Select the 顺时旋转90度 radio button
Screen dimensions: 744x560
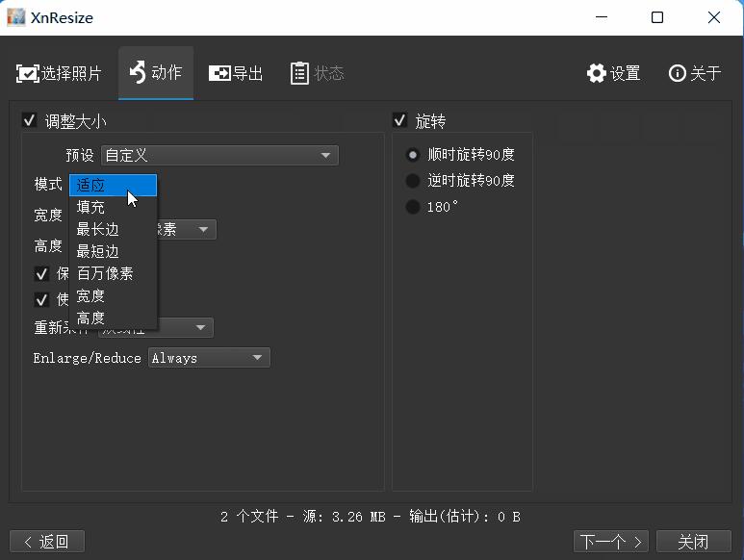pos(413,154)
